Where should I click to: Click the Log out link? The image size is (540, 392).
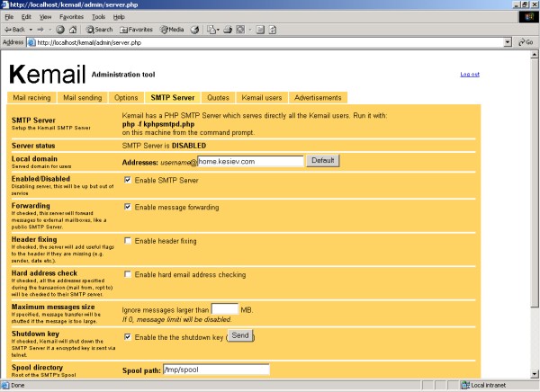470,75
